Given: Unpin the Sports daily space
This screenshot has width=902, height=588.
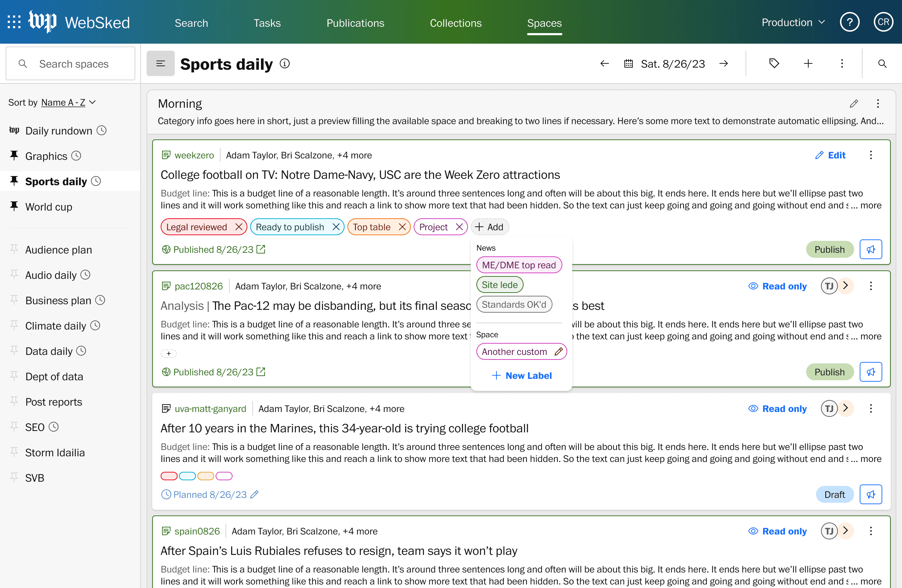Looking at the screenshot, I should [x=14, y=181].
